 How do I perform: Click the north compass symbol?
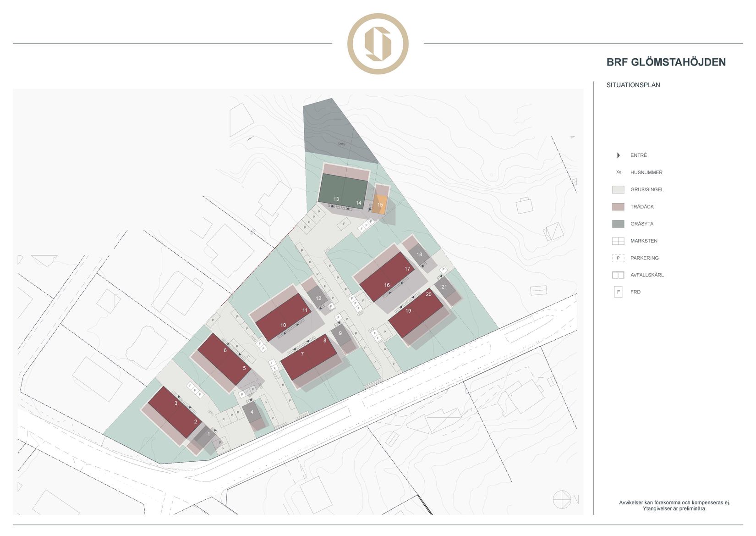[563, 499]
